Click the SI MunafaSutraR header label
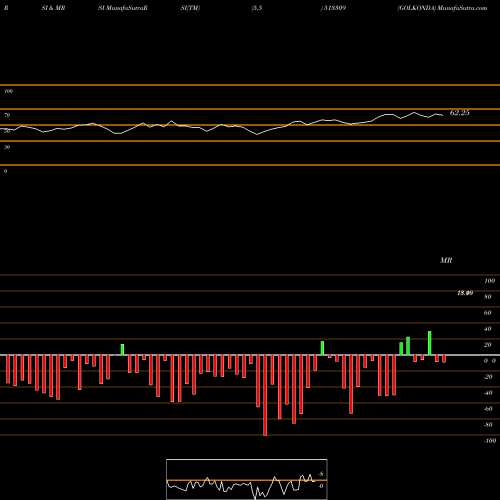Viewport: 500px width, 500px height. 123,8
